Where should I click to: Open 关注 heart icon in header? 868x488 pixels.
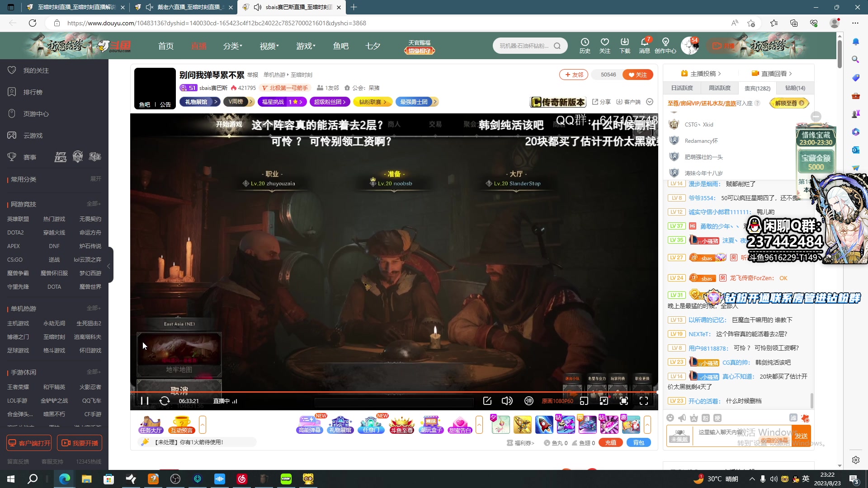coord(605,46)
